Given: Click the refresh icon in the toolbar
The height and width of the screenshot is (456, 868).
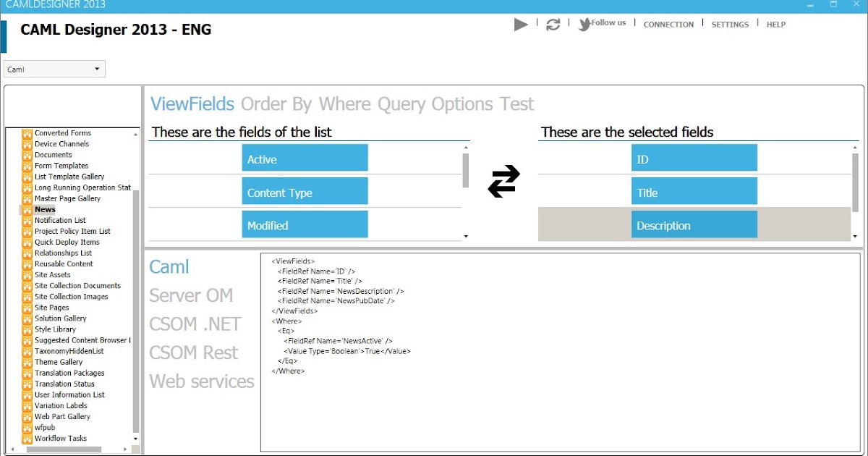Looking at the screenshot, I should coord(553,24).
